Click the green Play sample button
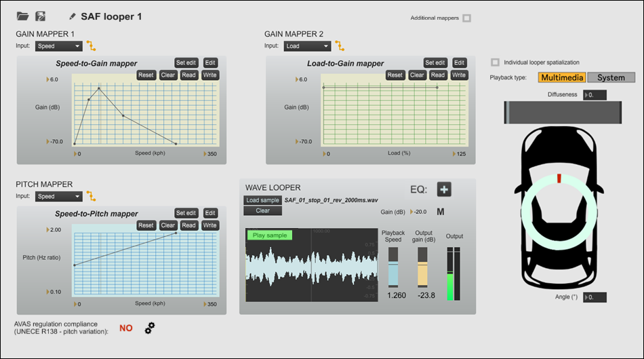Image resolution: width=644 pixels, height=359 pixels. point(270,235)
